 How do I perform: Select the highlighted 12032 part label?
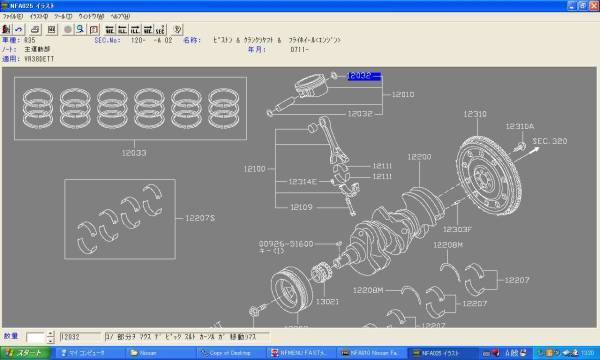point(364,76)
